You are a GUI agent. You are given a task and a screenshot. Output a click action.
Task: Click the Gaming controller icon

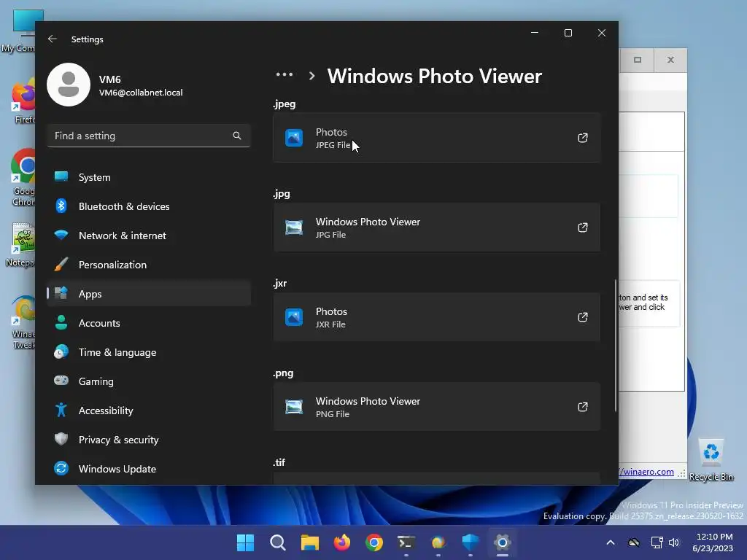pyautogui.click(x=61, y=381)
